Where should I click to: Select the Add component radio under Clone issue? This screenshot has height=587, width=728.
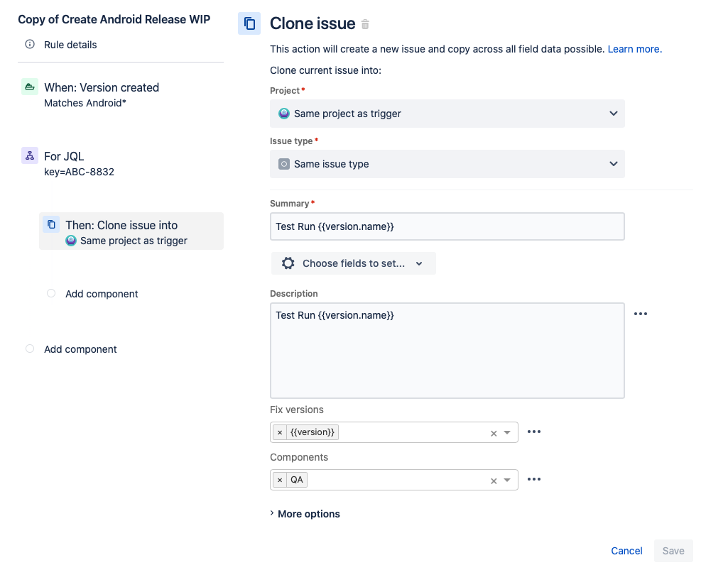click(x=50, y=293)
